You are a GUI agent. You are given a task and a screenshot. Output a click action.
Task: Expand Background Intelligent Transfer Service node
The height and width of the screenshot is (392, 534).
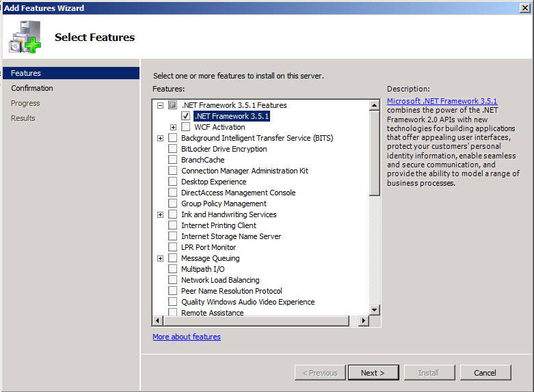click(x=160, y=138)
